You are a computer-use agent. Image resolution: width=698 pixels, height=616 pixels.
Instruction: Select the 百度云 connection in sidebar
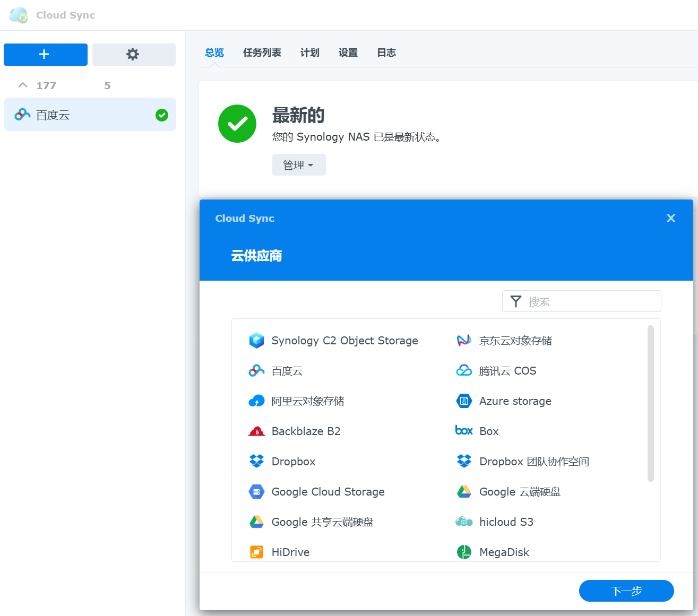[x=90, y=115]
